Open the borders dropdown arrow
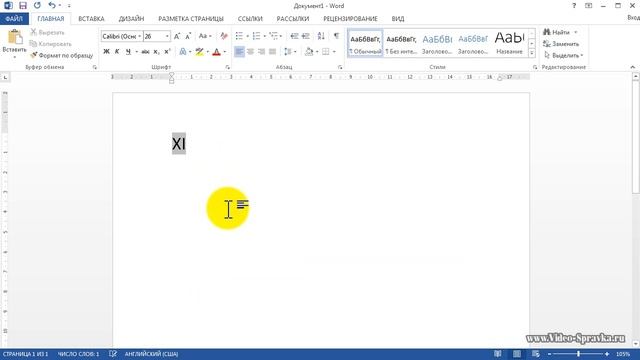The image size is (640, 360). tap(334, 51)
